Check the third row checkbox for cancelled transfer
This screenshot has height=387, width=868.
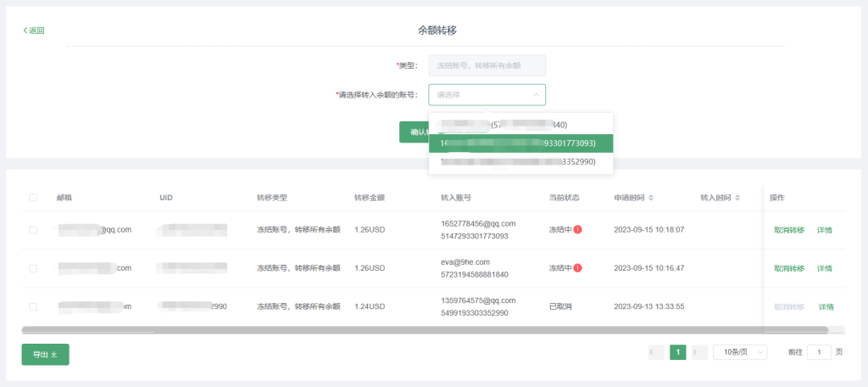coord(33,306)
